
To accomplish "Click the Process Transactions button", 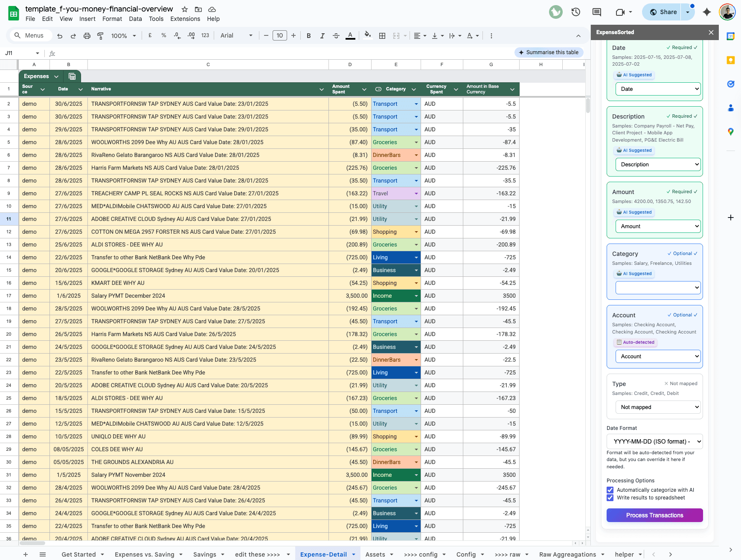I will coord(655,515).
